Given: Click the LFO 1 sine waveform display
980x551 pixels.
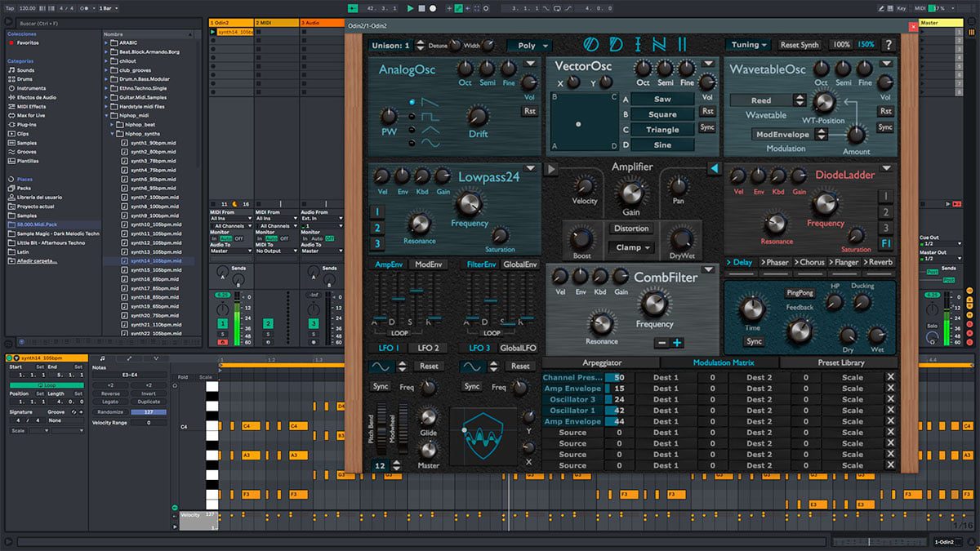Looking at the screenshot, I should pyautogui.click(x=382, y=366).
